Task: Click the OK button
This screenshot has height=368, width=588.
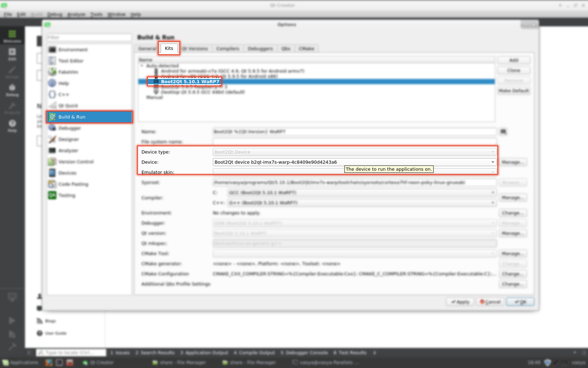Action: pos(520,302)
